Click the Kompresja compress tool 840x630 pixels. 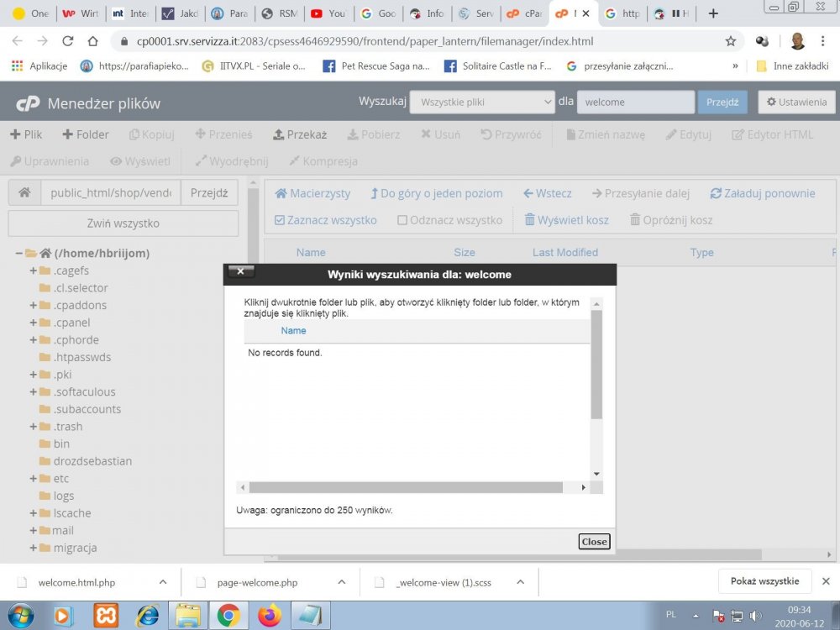323,161
